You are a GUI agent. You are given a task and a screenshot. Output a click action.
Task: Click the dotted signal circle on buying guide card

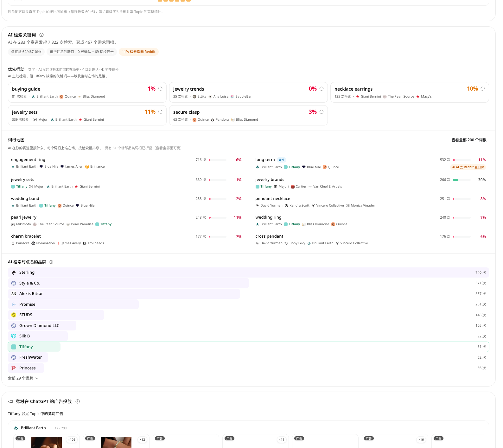pyautogui.click(x=160, y=89)
